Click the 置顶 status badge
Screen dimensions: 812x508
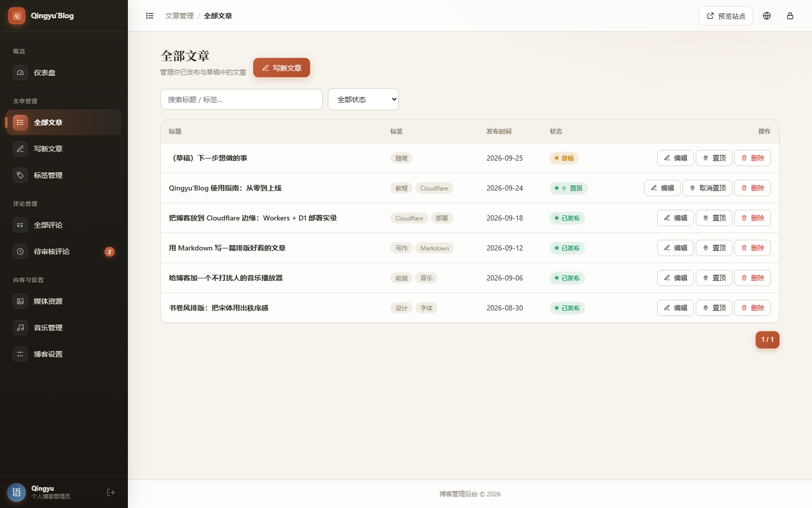click(x=569, y=188)
